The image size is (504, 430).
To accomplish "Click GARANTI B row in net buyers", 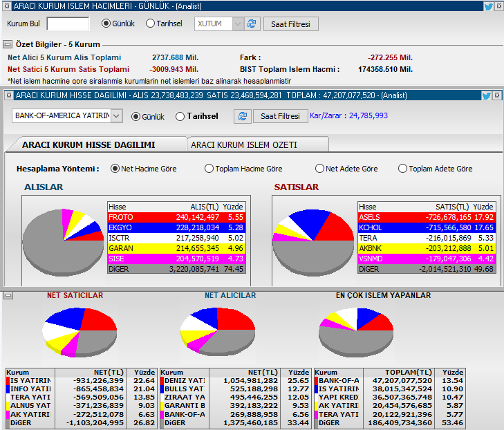I will (x=236, y=406).
